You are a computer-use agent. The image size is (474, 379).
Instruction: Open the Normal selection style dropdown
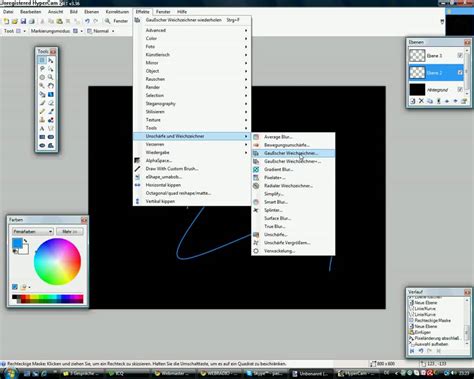pos(101,31)
